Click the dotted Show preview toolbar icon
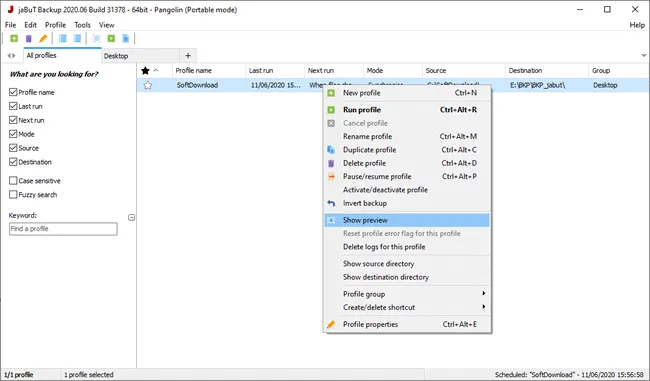 (97, 39)
